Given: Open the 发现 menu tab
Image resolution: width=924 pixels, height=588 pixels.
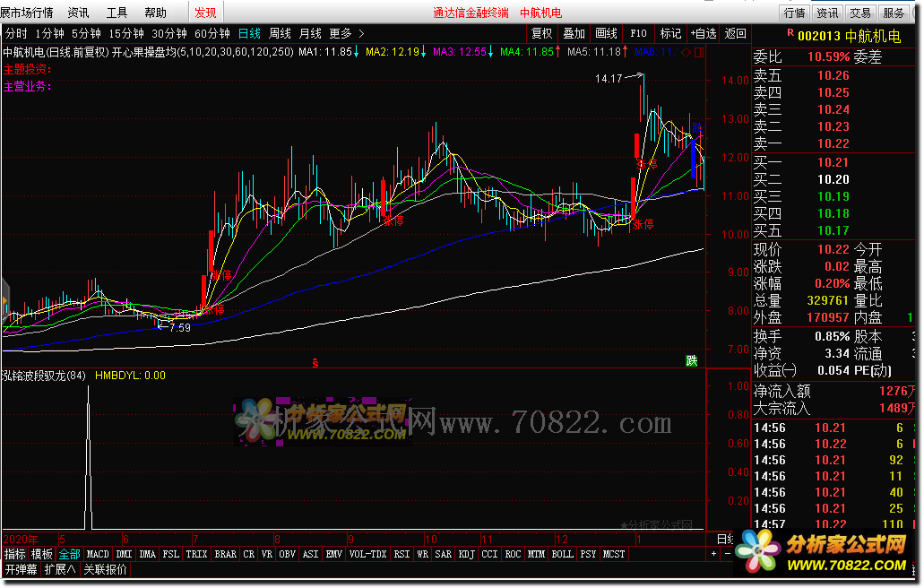Looking at the screenshot, I should tap(205, 13).
